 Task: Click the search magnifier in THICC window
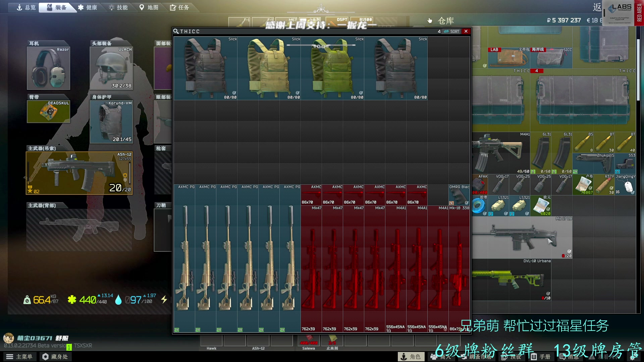176,31
